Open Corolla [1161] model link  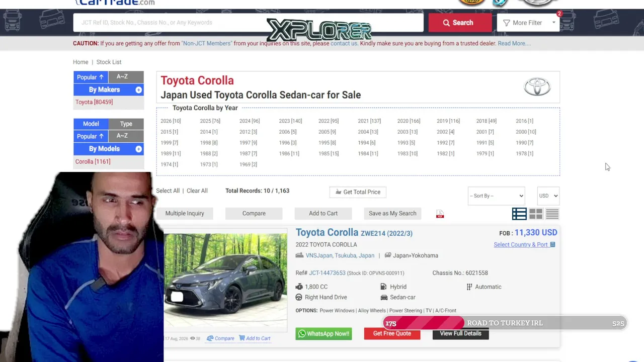coord(93,161)
